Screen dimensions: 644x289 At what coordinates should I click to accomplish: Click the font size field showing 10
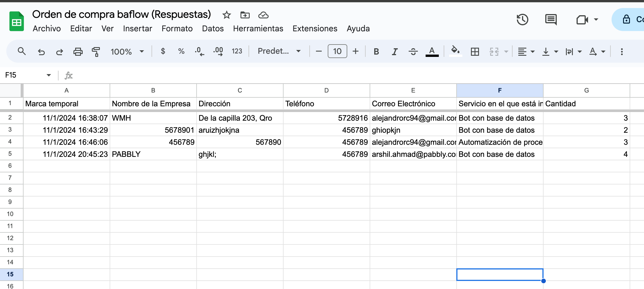pos(337,51)
